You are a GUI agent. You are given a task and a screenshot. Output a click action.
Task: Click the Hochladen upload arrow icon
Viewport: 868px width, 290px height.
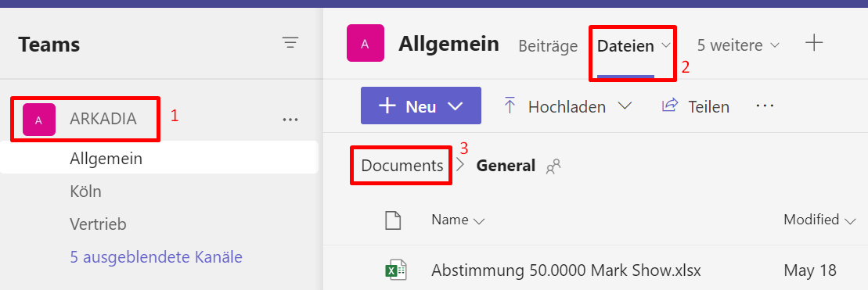click(510, 106)
